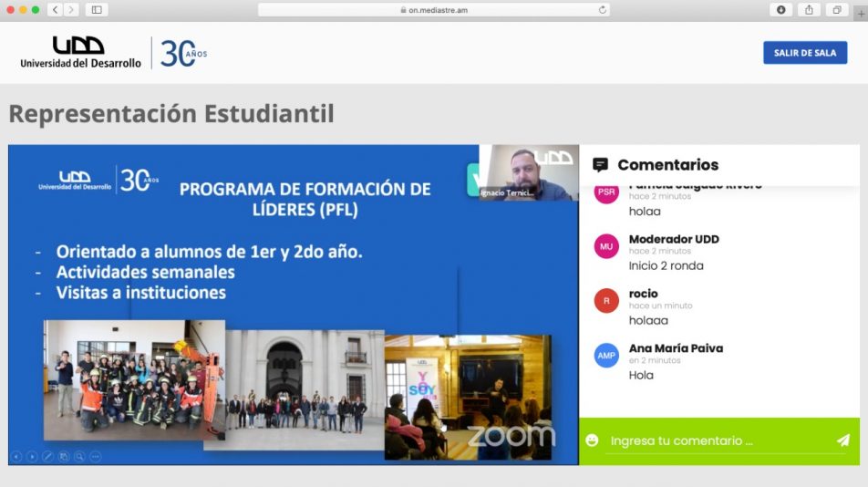Send the comment with the paper plane icon
Screen dimensions: 868x487
point(843,440)
